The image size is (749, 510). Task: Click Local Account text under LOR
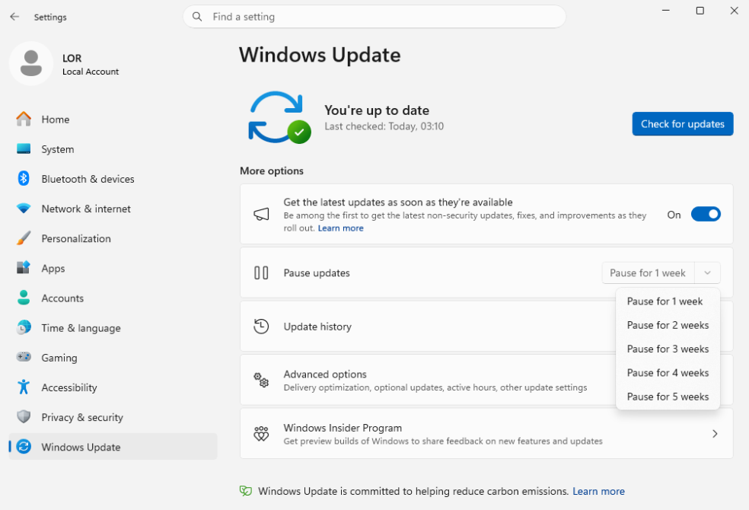click(x=90, y=72)
